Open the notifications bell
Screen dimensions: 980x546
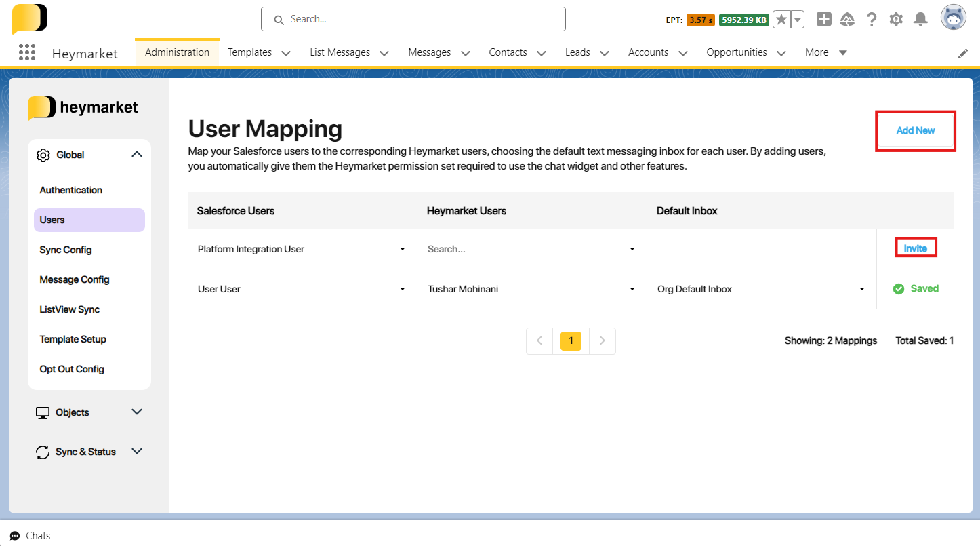[920, 19]
